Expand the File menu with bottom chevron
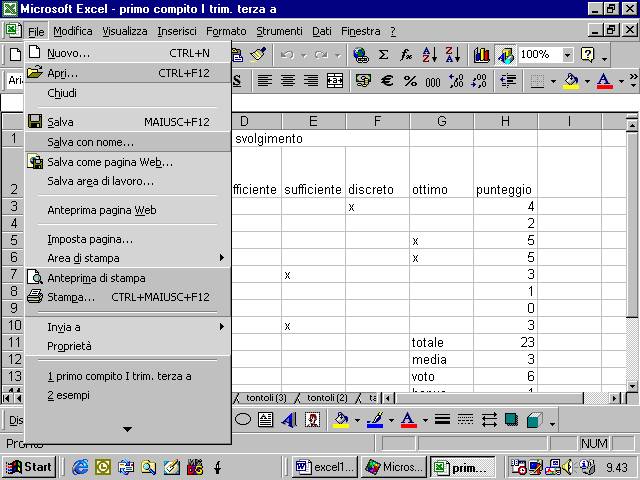640x480 pixels. (x=127, y=429)
